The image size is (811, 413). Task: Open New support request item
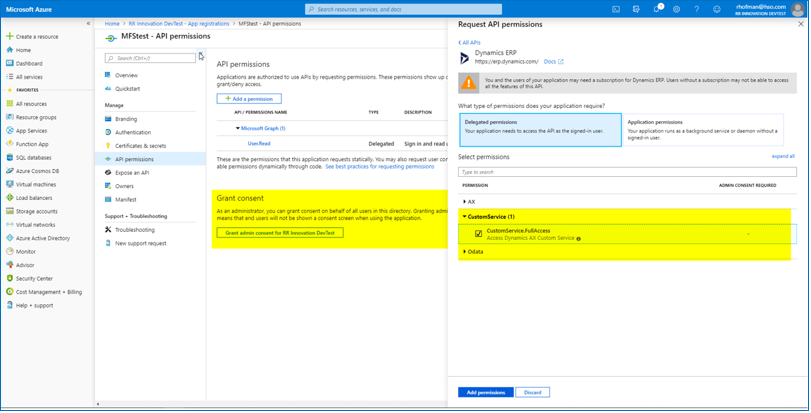click(x=141, y=243)
